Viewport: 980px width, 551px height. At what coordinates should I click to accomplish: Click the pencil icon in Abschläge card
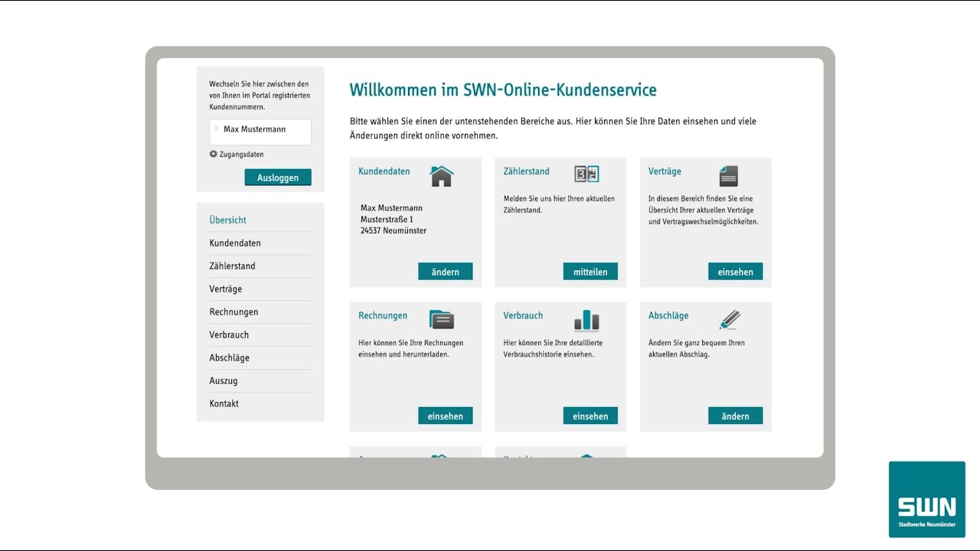tap(730, 319)
